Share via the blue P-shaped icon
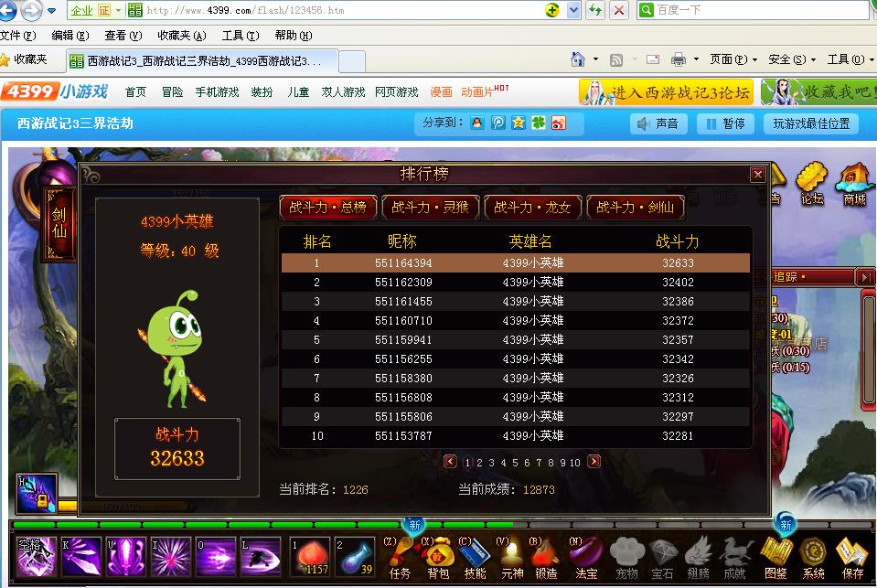The image size is (877, 588). (x=497, y=123)
